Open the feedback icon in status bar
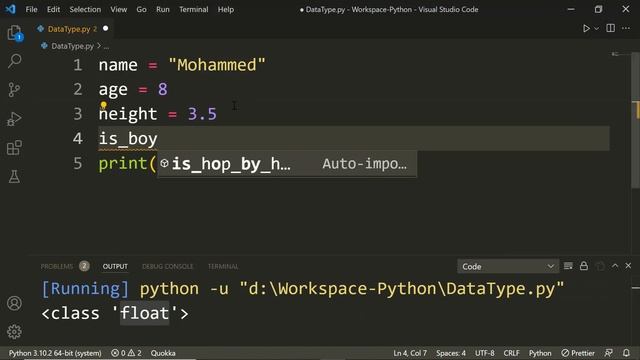 [609, 353]
